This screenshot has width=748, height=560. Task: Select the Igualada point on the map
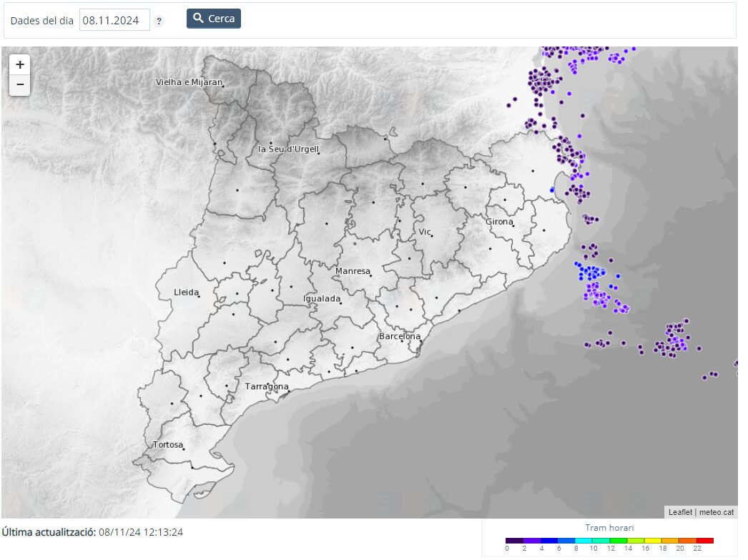341,303
